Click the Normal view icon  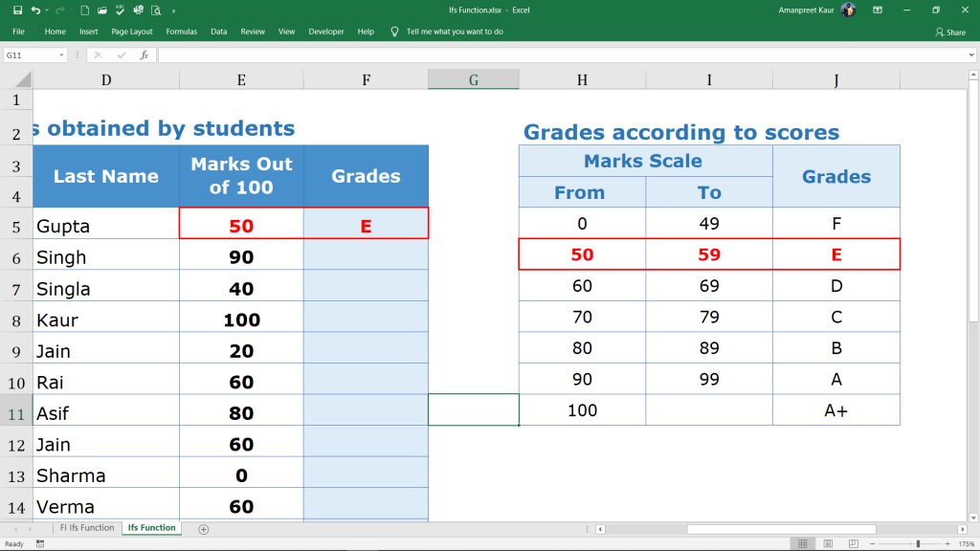803,543
